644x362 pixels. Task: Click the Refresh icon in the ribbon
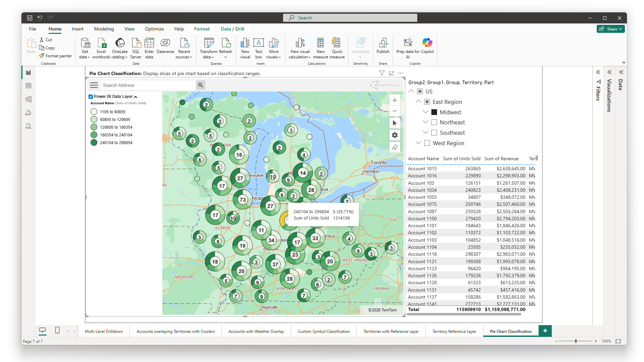click(x=225, y=44)
